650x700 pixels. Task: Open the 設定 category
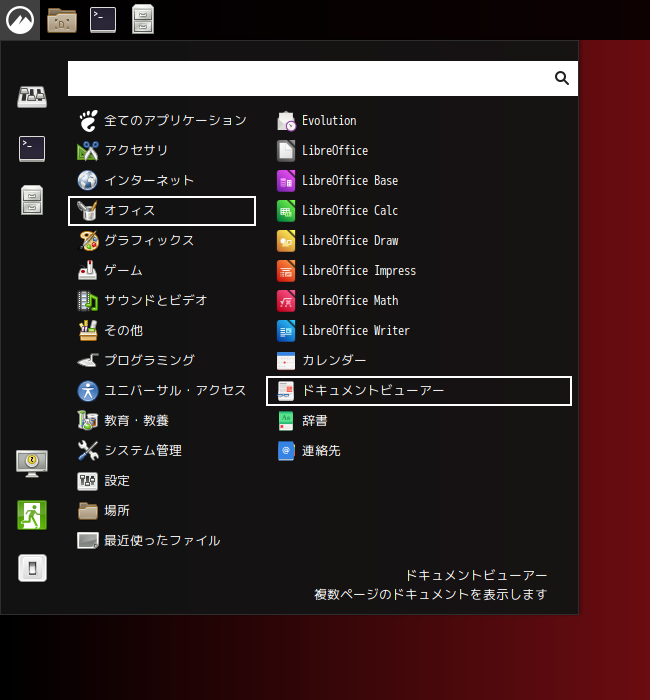pyautogui.click(x=162, y=481)
